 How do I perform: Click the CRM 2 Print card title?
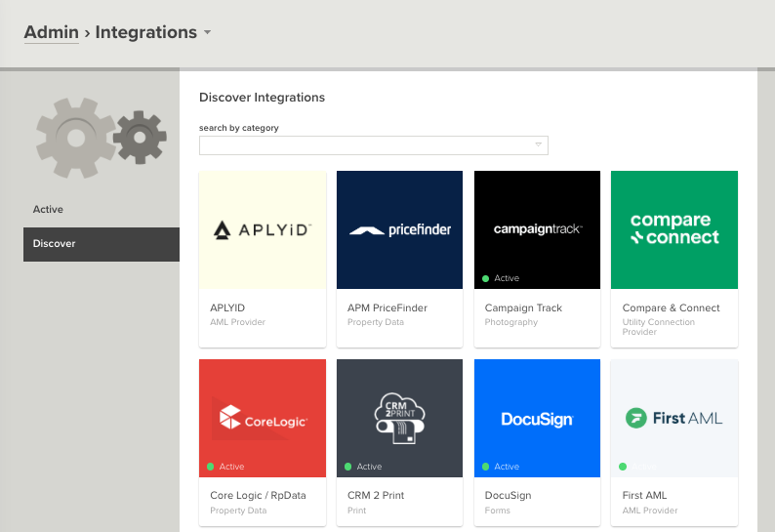pyautogui.click(x=376, y=496)
